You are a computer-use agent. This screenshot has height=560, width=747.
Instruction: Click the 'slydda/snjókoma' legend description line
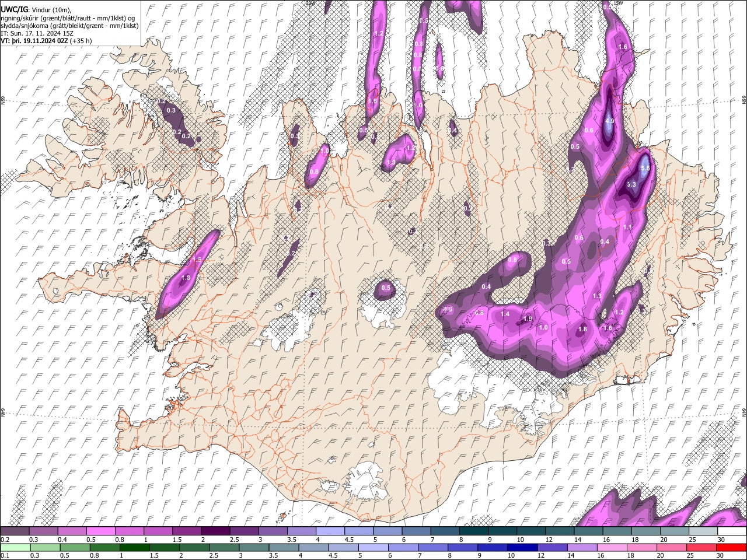coord(69,26)
